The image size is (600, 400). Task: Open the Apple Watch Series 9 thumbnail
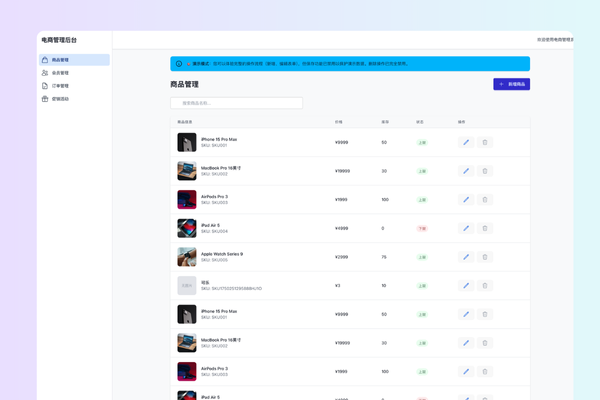[187, 257]
